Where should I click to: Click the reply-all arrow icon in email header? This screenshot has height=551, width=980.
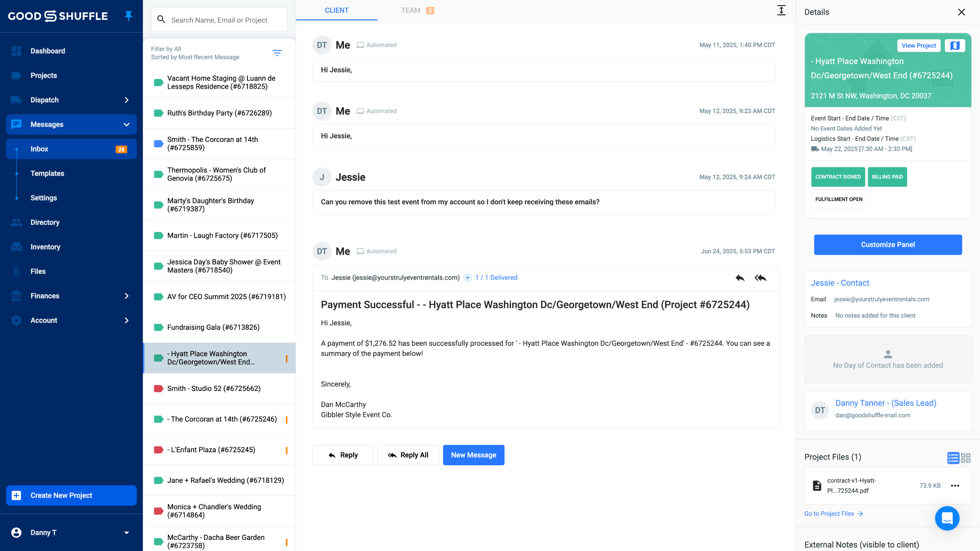click(760, 278)
